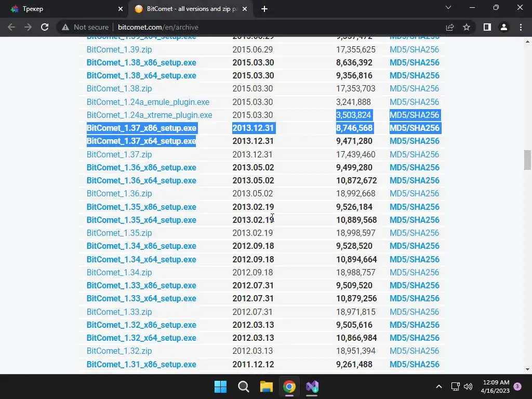Image resolution: width=532 pixels, height=399 pixels.
Task: Download BitComet_1.35.zip
Action: (x=119, y=233)
